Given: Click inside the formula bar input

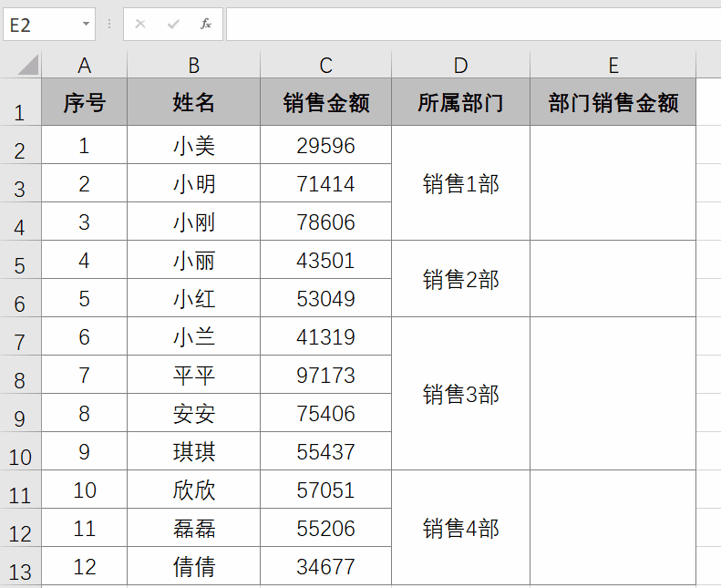Looking at the screenshot, I should pyautogui.click(x=474, y=24).
